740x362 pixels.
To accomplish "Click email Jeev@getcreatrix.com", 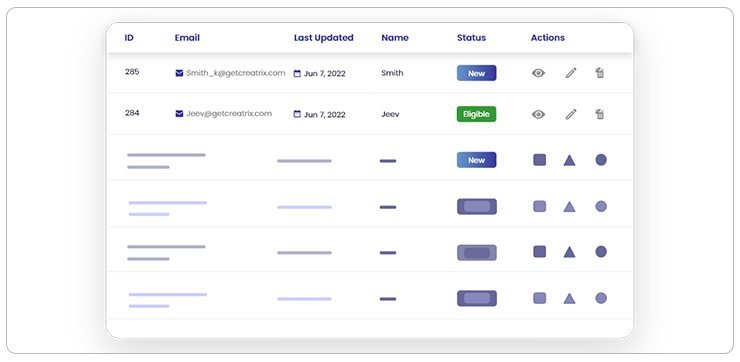I will click(x=229, y=113).
